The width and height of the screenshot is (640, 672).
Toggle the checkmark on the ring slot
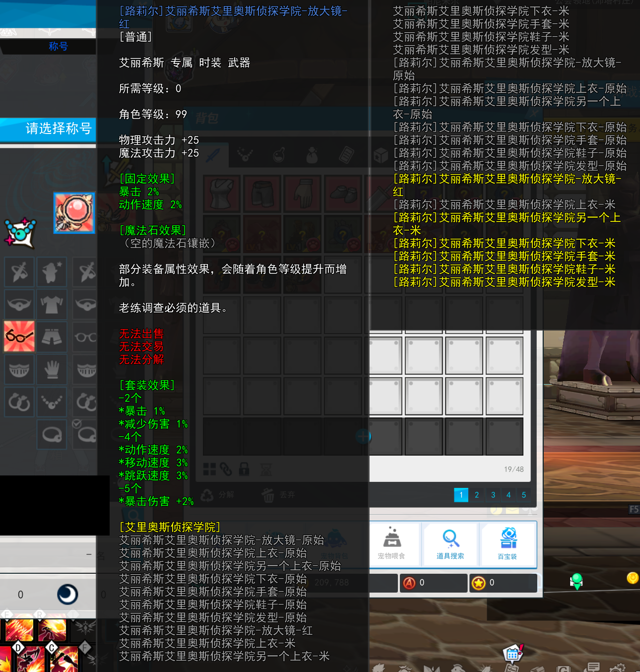tap(77, 423)
